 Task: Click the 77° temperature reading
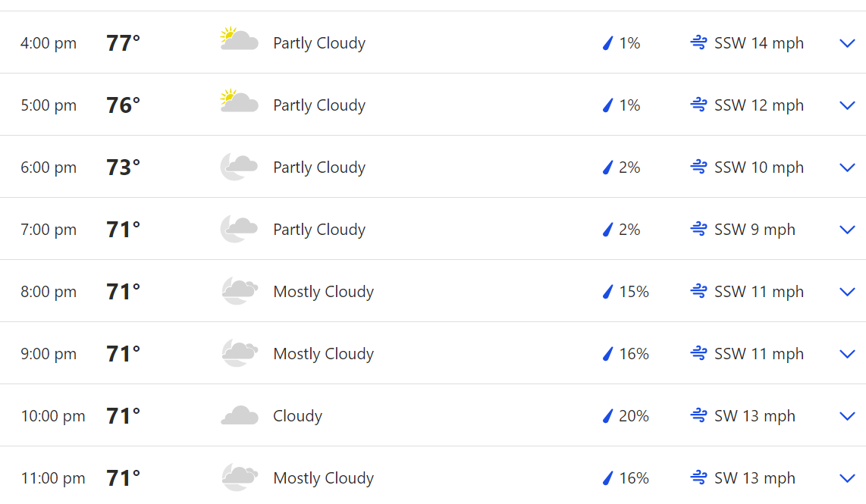tap(123, 43)
